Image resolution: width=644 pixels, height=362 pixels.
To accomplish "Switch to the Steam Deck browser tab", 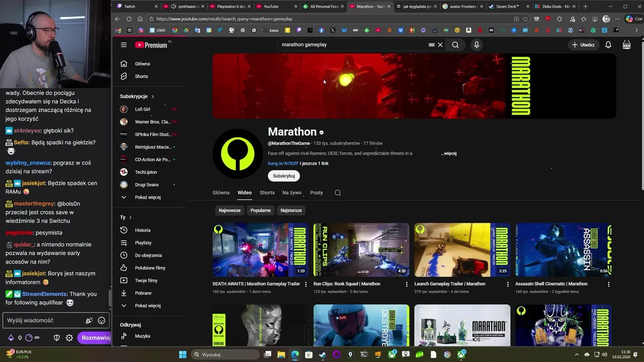I will (x=509, y=7).
